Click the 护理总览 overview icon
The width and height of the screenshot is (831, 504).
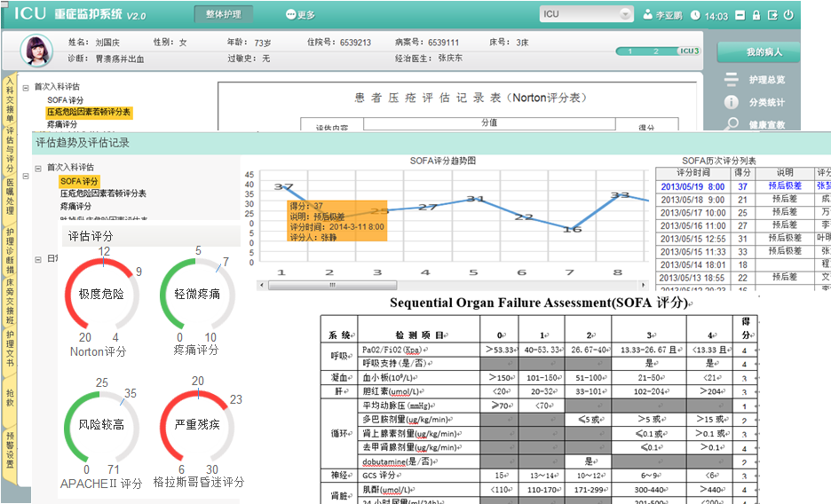tap(731, 80)
